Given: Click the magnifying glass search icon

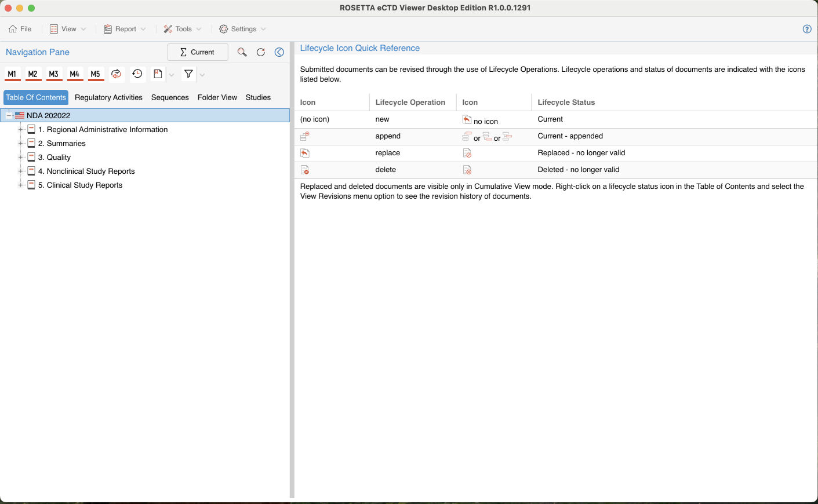Looking at the screenshot, I should [x=242, y=52].
